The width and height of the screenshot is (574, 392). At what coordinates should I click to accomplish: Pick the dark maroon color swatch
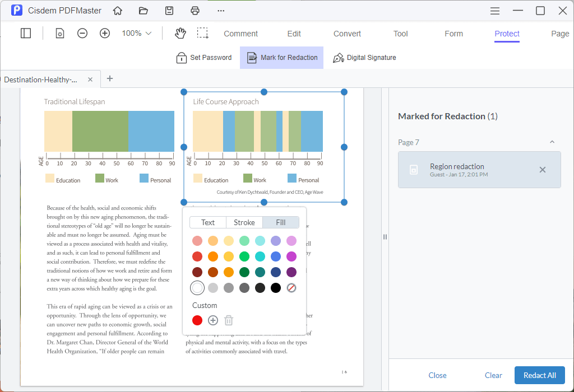tap(197, 272)
